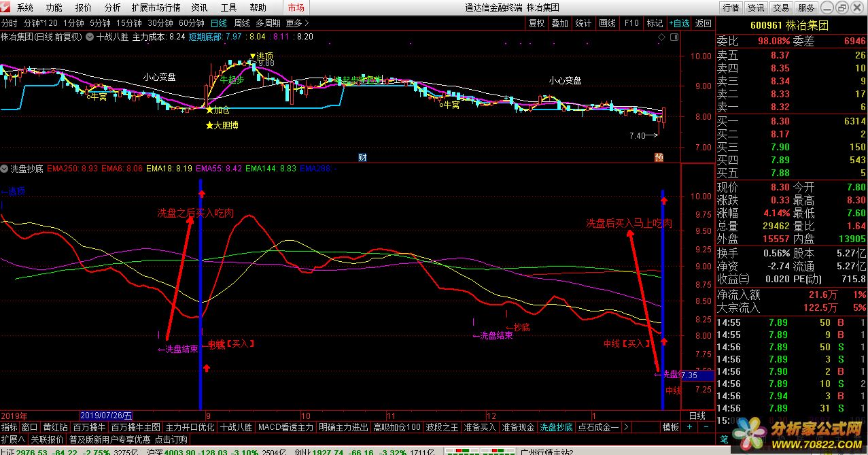Select the 主力开口优化 indicator tab
The height and width of the screenshot is (455, 868).
pos(190,427)
